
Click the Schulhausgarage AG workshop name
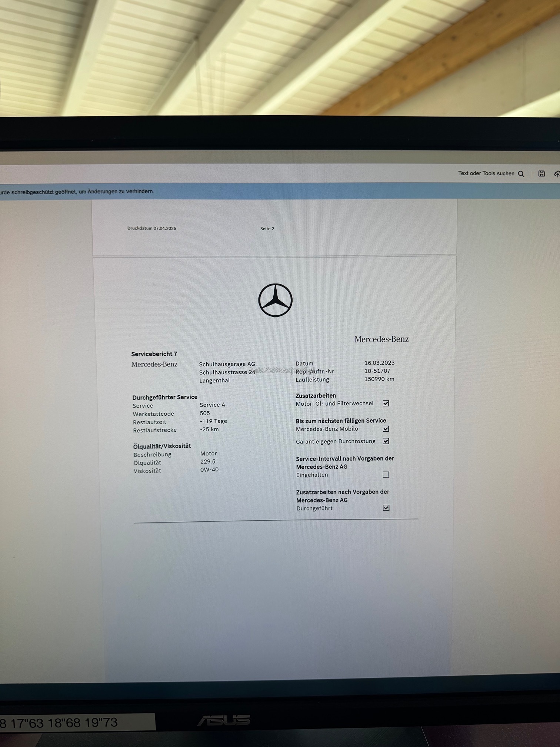pyautogui.click(x=227, y=364)
